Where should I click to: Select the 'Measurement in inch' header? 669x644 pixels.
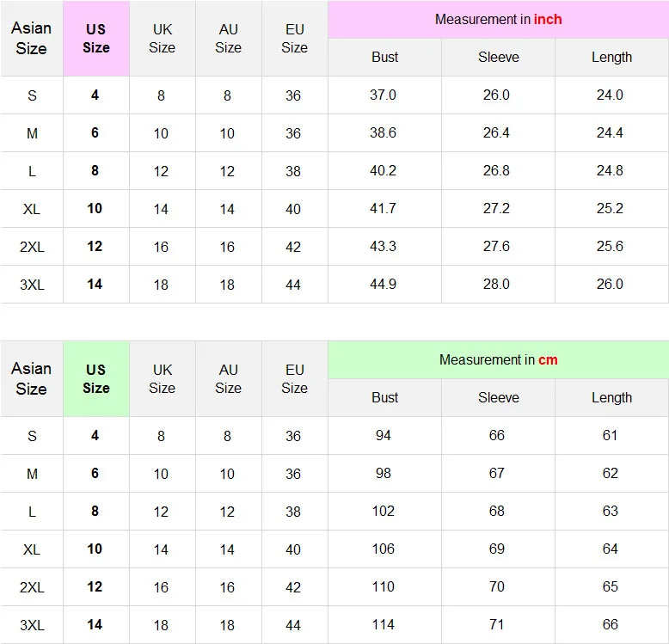(499, 20)
